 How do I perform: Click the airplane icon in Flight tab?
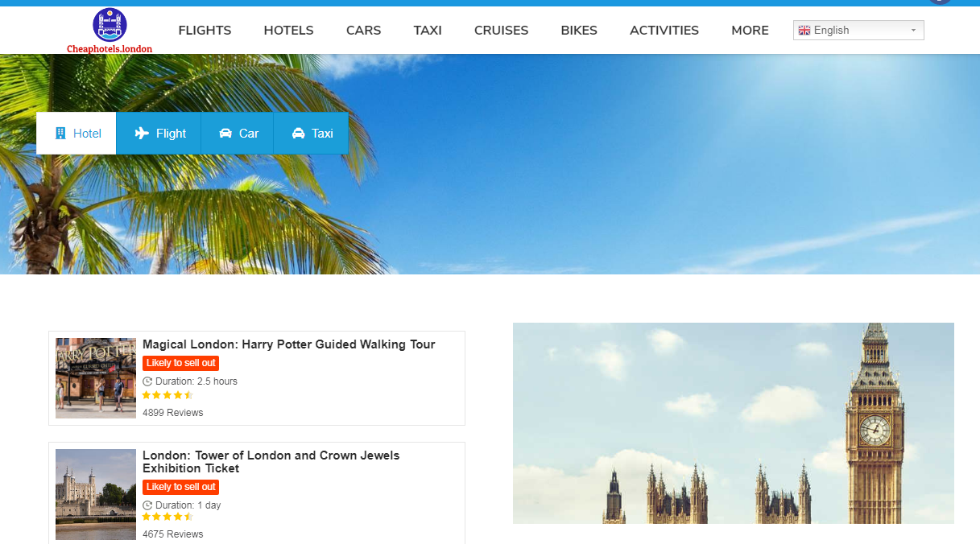(x=142, y=134)
